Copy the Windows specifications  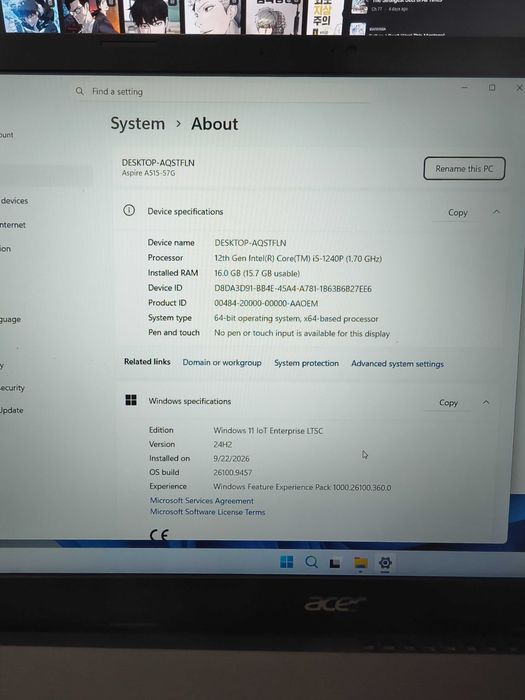tap(448, 403)
